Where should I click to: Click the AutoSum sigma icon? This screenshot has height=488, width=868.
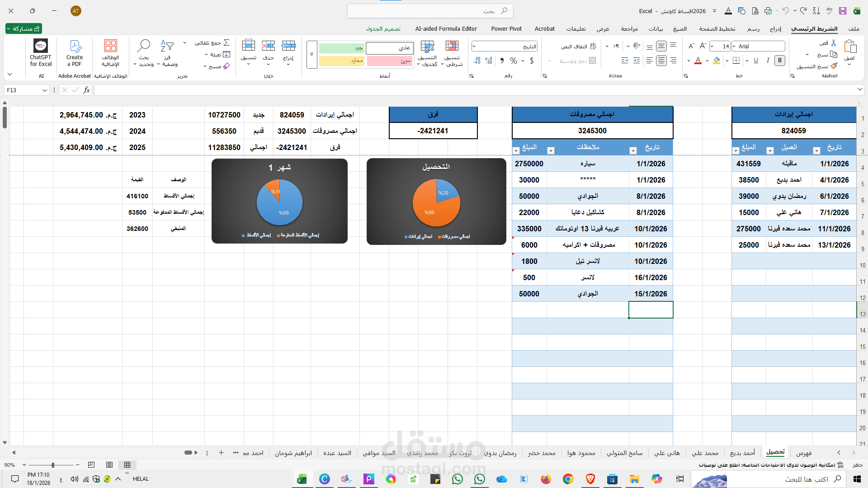226,43
